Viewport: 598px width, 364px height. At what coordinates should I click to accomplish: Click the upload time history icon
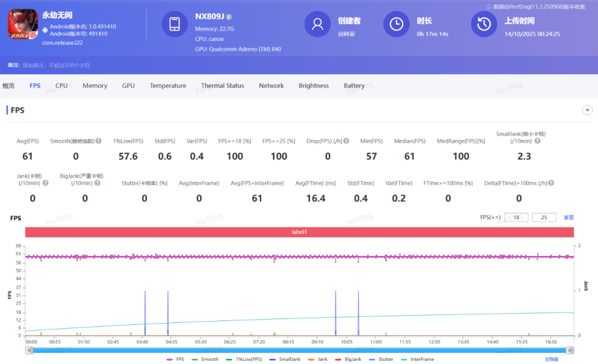coord(483,24)
